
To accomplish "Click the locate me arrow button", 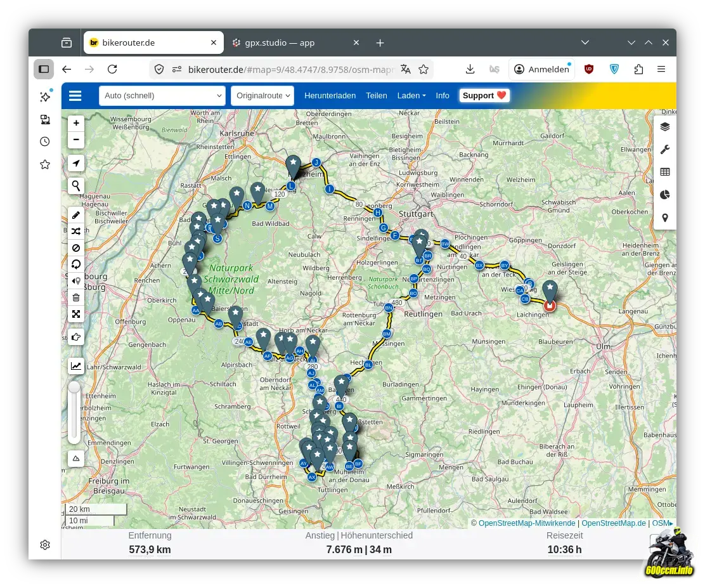I will click(x=76, y=164).
